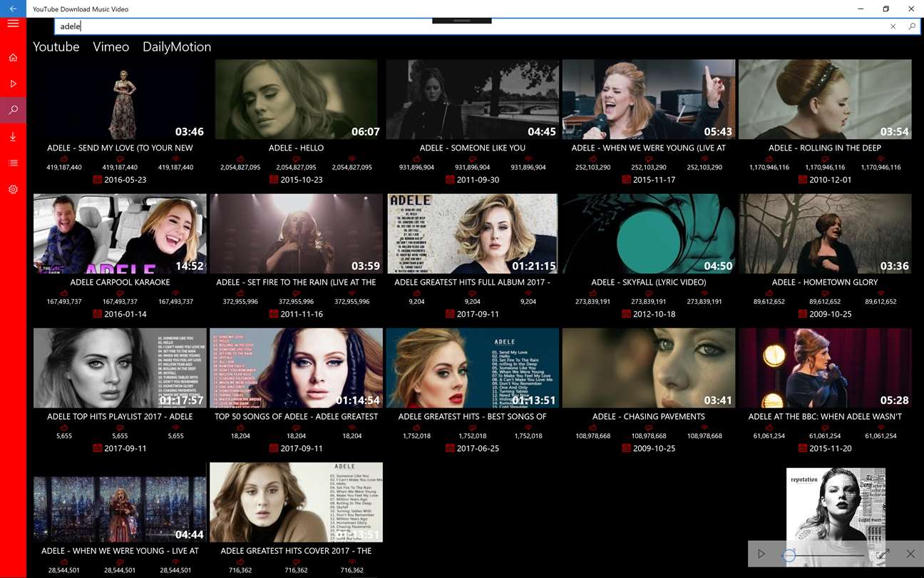Open Set Fire To The Rain thumbnail
The image size is (924, 578).
click(296, 233)
